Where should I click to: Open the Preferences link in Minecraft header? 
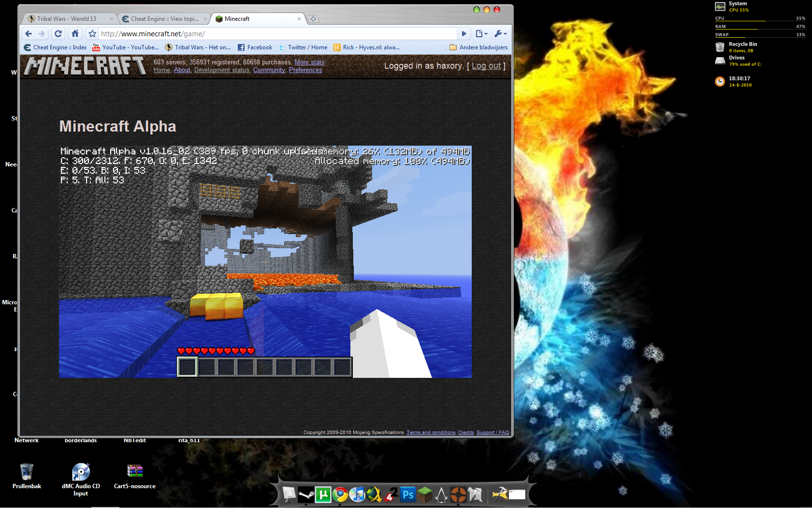pyautogui.click(x=305, y=70)
